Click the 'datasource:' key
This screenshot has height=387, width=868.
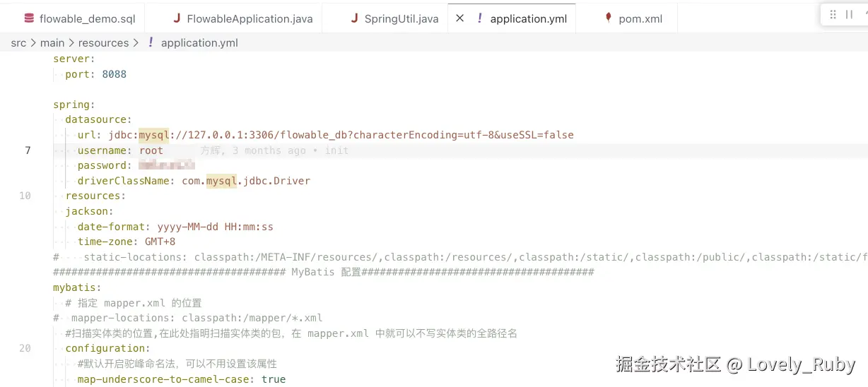(x=98, y=120)
